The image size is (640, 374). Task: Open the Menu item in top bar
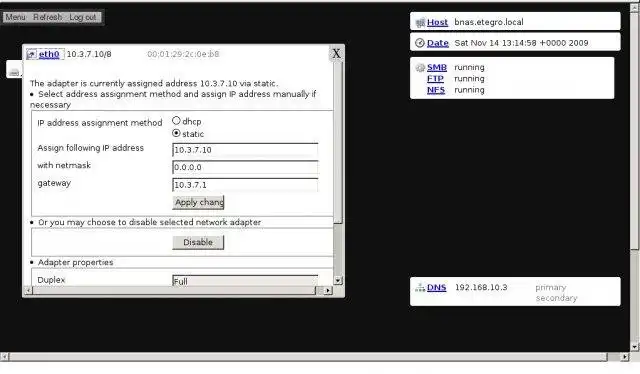[16, 17]
